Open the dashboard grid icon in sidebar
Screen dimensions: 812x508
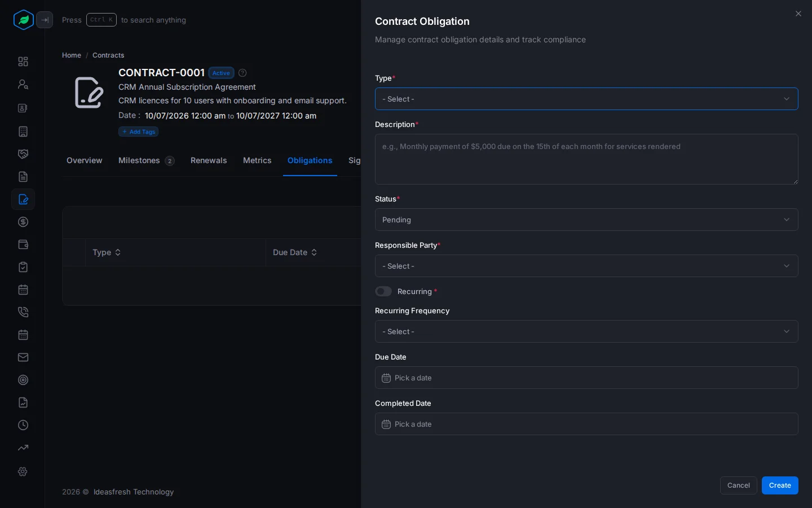coord(23,62)
